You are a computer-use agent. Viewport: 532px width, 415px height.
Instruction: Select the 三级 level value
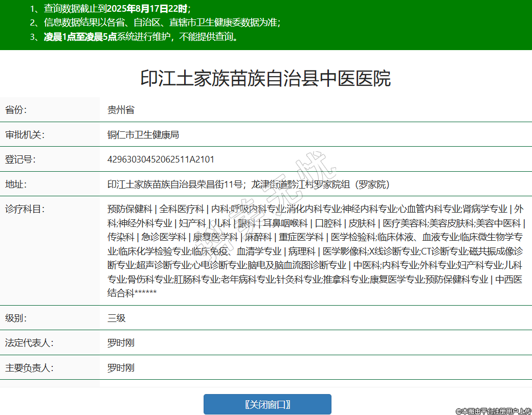point(116,318)
